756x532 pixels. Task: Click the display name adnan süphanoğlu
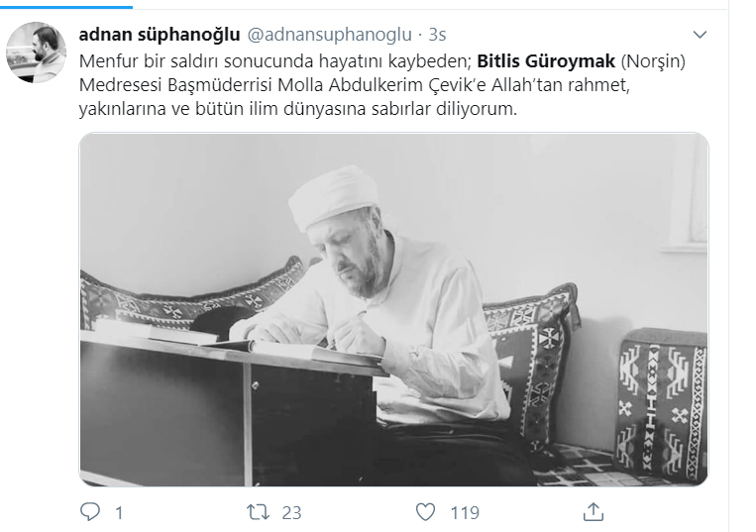(160, 35)
